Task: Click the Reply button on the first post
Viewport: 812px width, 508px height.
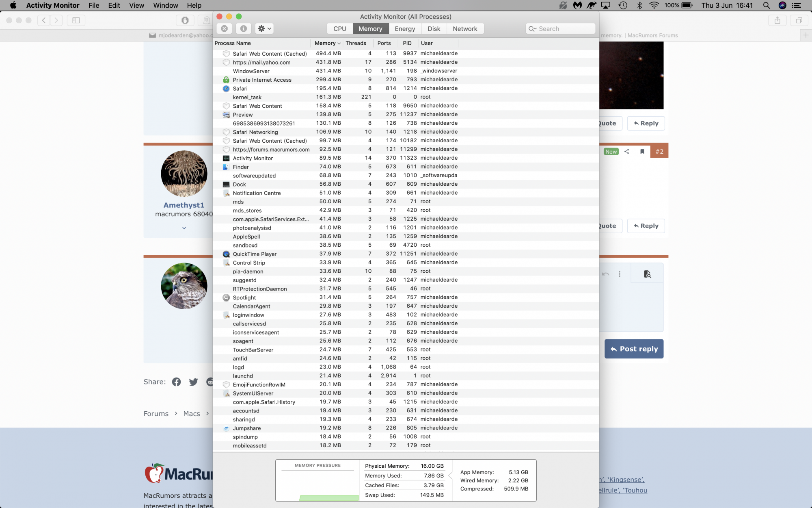Action: coord(646,123)
